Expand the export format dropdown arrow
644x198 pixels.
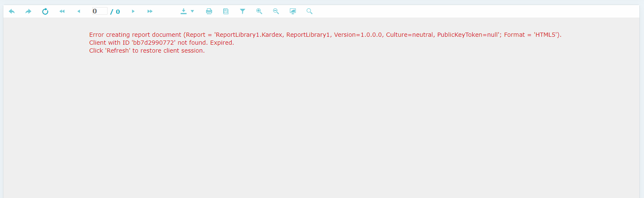pyautogui.click(x=192, y=11)
